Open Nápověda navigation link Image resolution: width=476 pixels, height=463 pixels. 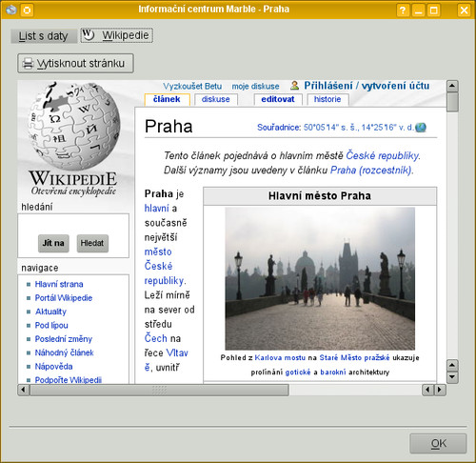53,367
